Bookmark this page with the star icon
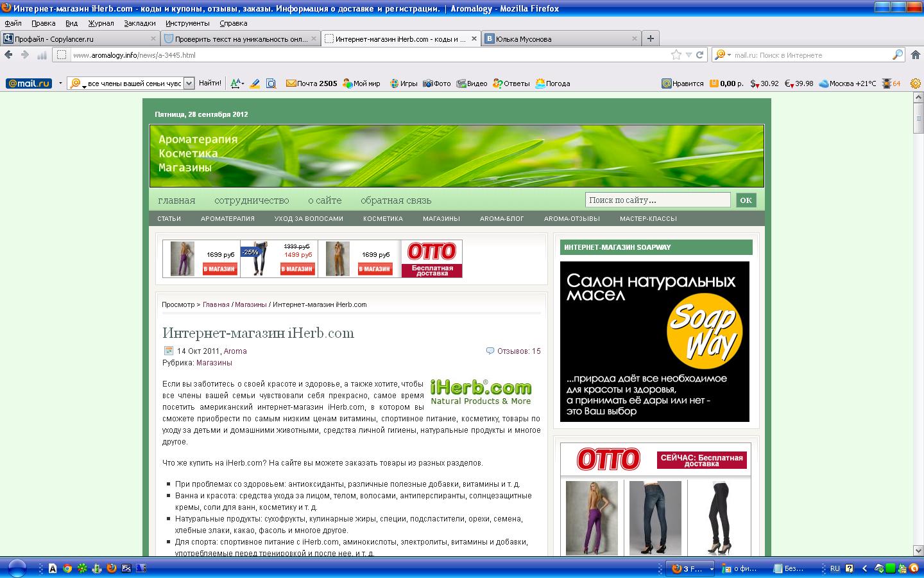 pyautogui.click(x=676, y=55)
